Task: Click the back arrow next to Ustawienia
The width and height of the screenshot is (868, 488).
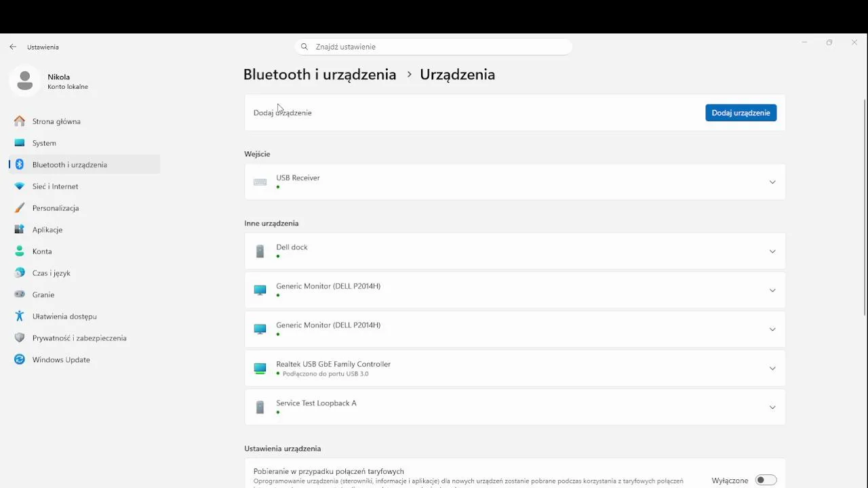Action: [x=13, y=47]
